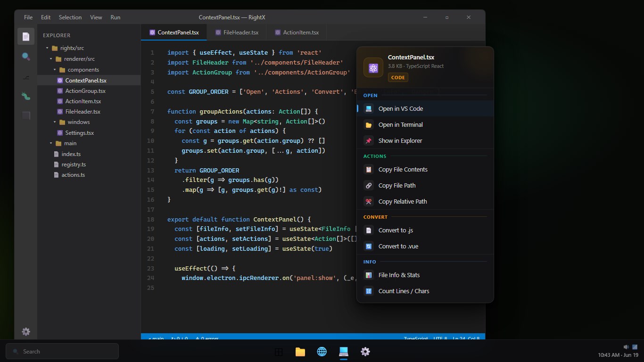644x362 pixels.
Task: Switch to the FileHeader.tsx editor tab
Action: tap(237, 33)
